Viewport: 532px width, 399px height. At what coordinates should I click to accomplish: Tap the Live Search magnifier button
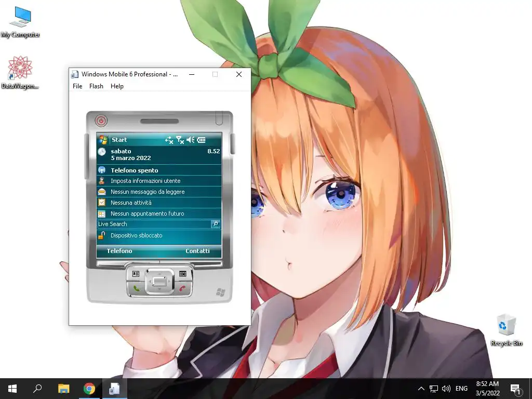click(x=216, y=224)
